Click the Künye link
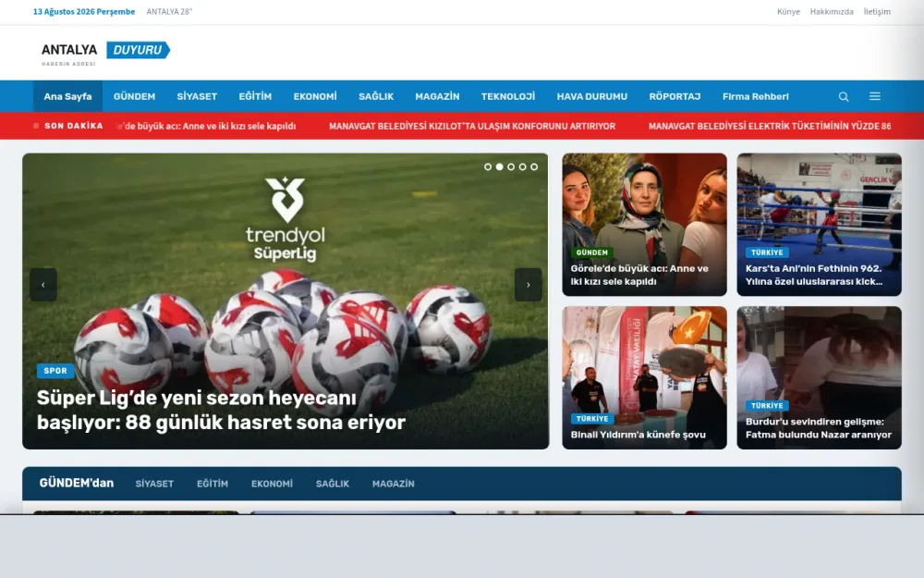This screenshot has height=578, width=924. [x=788, y=12]
